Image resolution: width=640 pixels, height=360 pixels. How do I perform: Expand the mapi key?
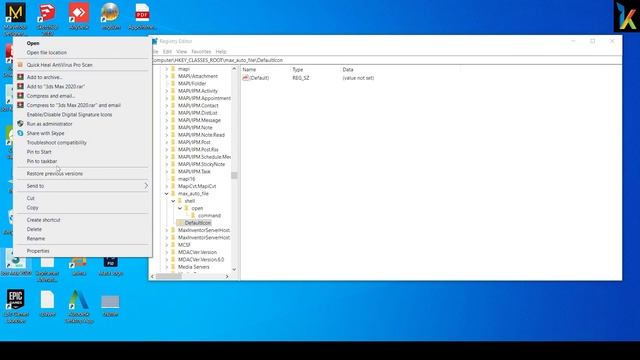(x=167, y=69)
